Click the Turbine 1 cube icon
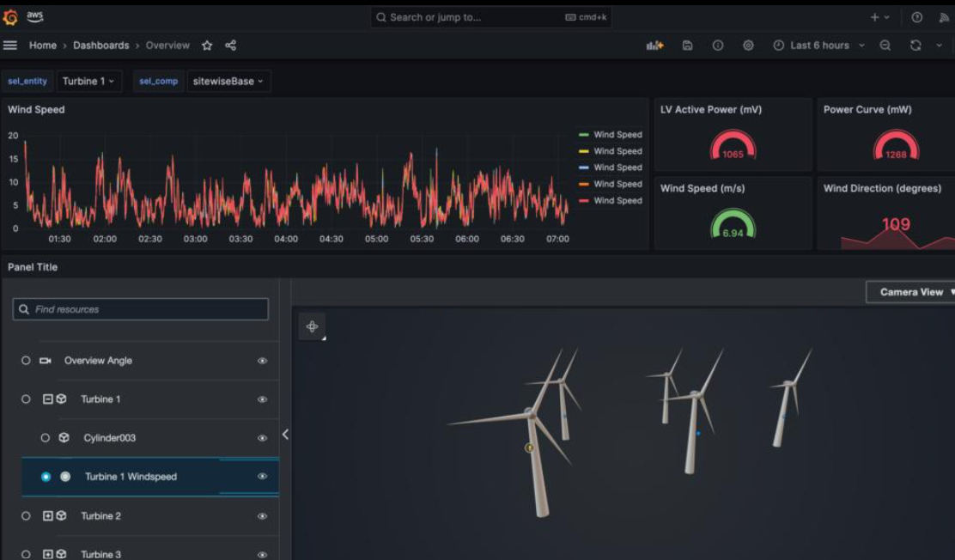Image resolution: width=955 pixels, height=560 pixels. (x=62, y=399)
